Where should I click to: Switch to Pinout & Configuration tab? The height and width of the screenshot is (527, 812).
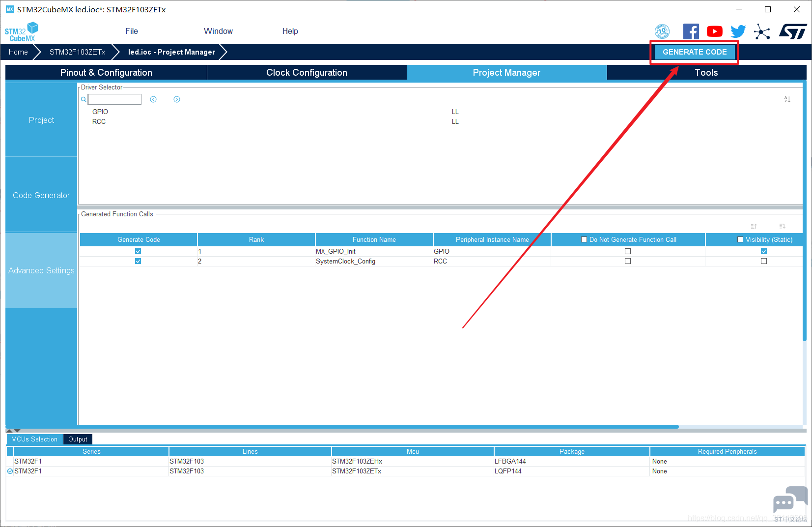coord(106,72)
